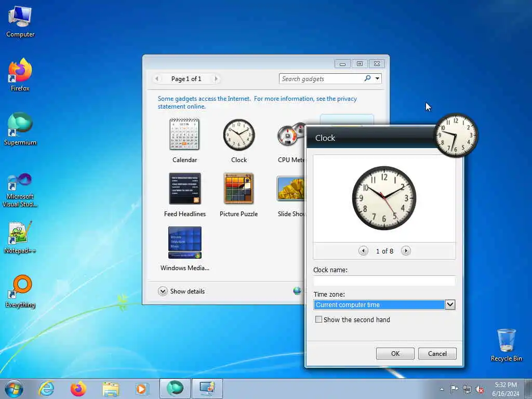The image size is (532, 399).
Task: Open Windows Explorer from the taskbar
Action: click(x=111, y=389)
